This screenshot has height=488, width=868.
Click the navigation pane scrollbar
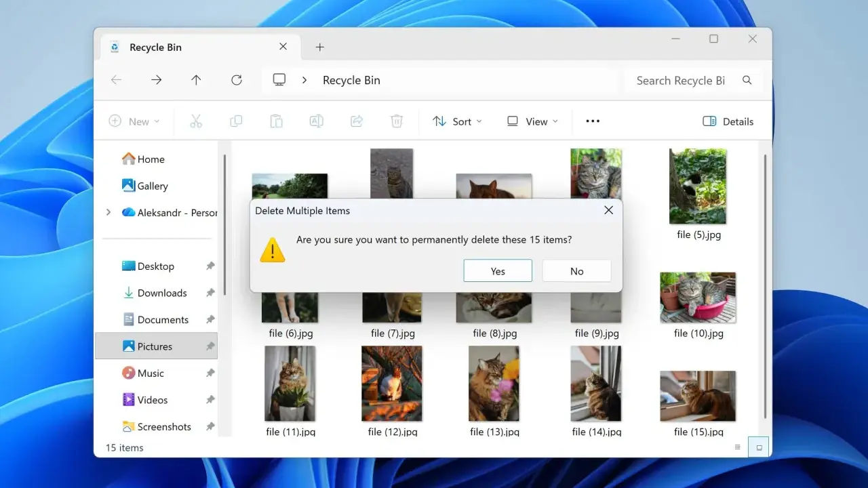(x=224, y=224)
